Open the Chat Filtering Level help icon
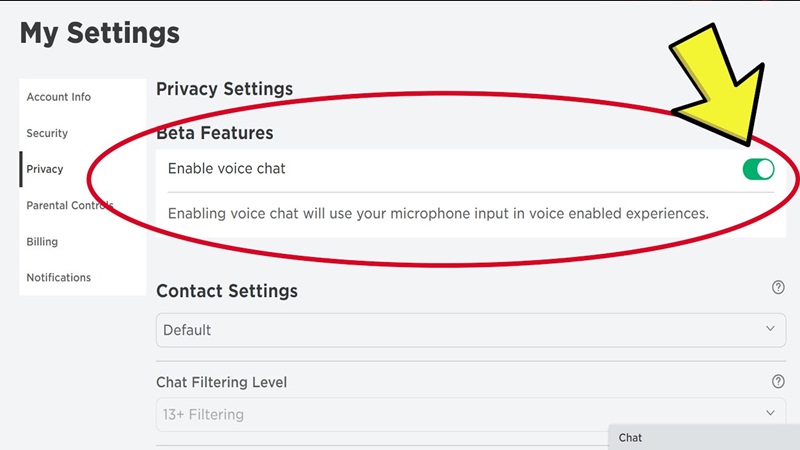Screen dimensions: 800x450 click(x=778, y=381)
